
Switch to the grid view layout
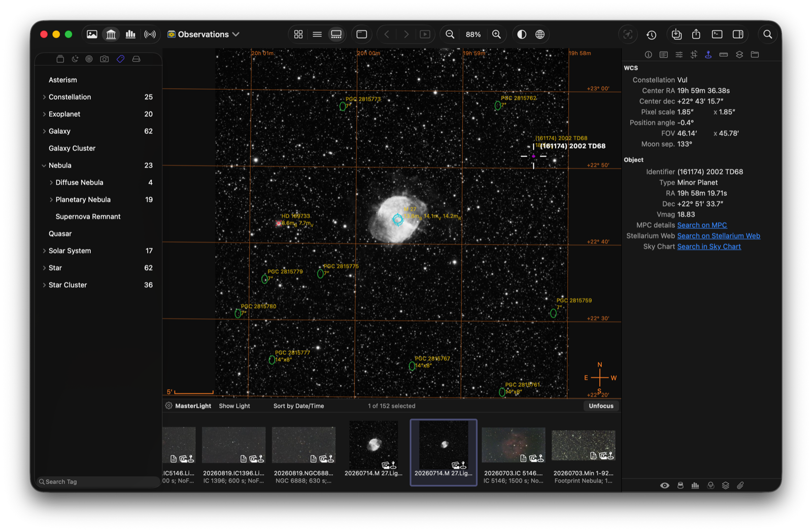tap(298, 35)
